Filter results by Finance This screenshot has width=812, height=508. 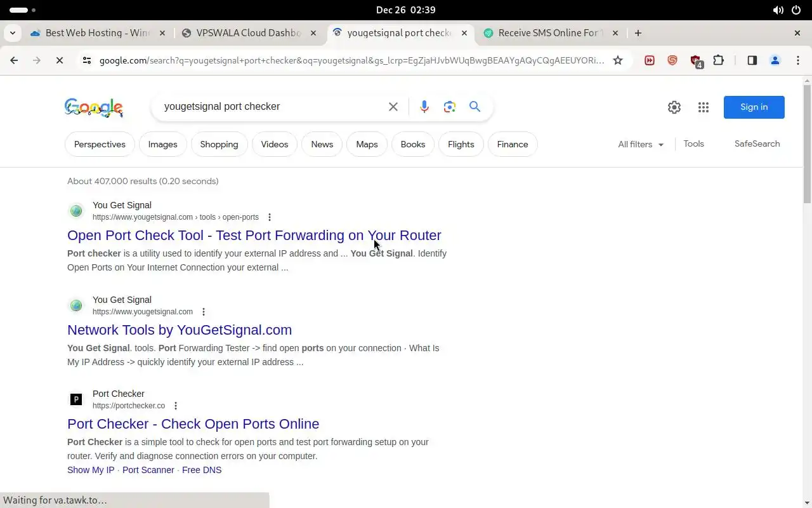(513, 144)
